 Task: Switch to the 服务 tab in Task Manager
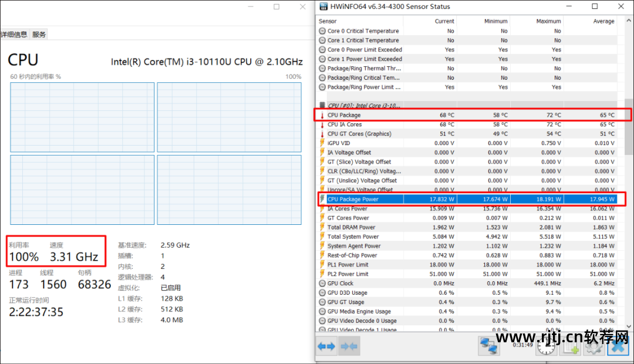pos(39,35)
